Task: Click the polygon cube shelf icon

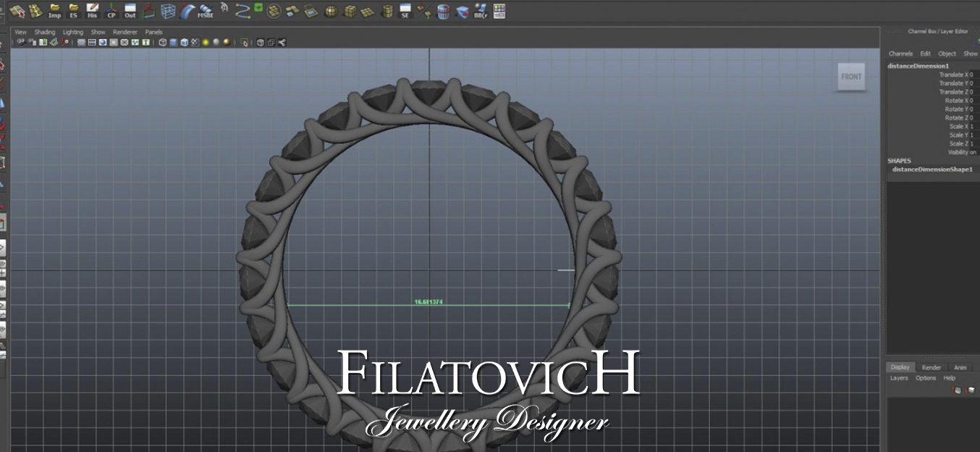Action: pyautogui.click(x=350, y=12)
